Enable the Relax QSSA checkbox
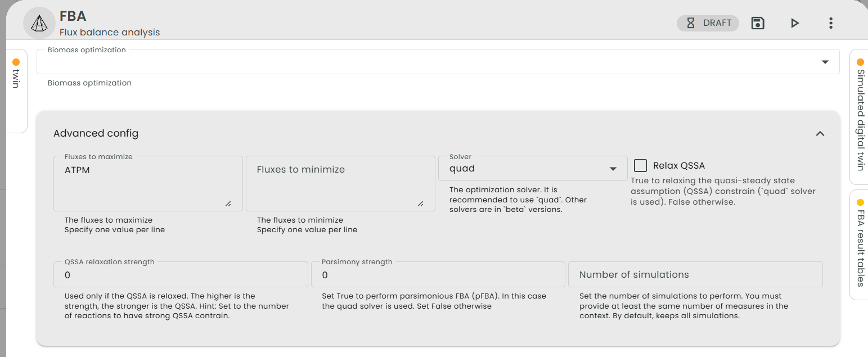 (x=640, y=165)
